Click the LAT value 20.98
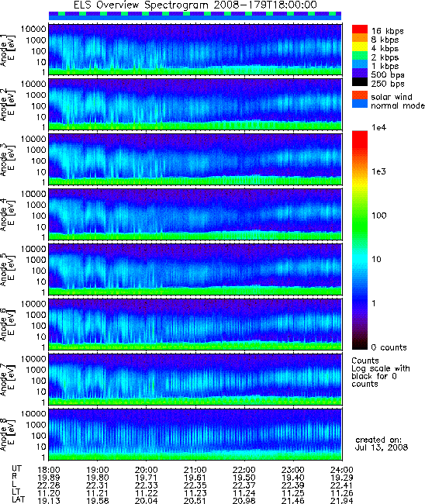425x504 pixels. tap(244, 500)
